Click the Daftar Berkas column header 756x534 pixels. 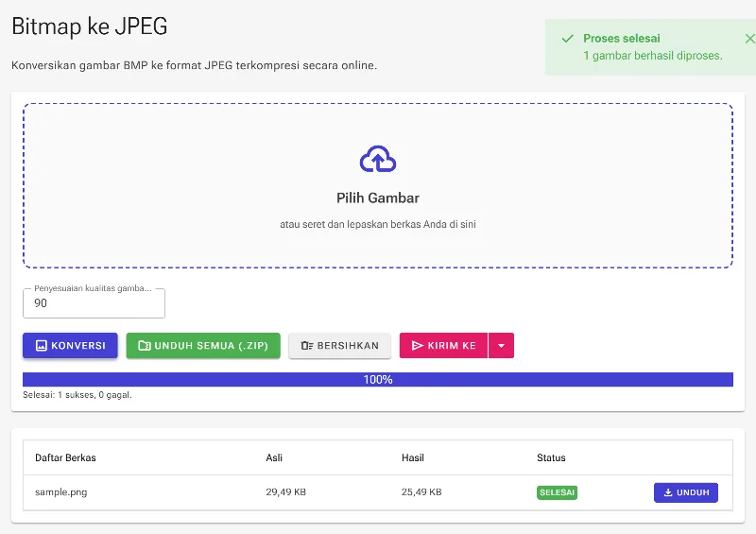[x=65, y=457]
